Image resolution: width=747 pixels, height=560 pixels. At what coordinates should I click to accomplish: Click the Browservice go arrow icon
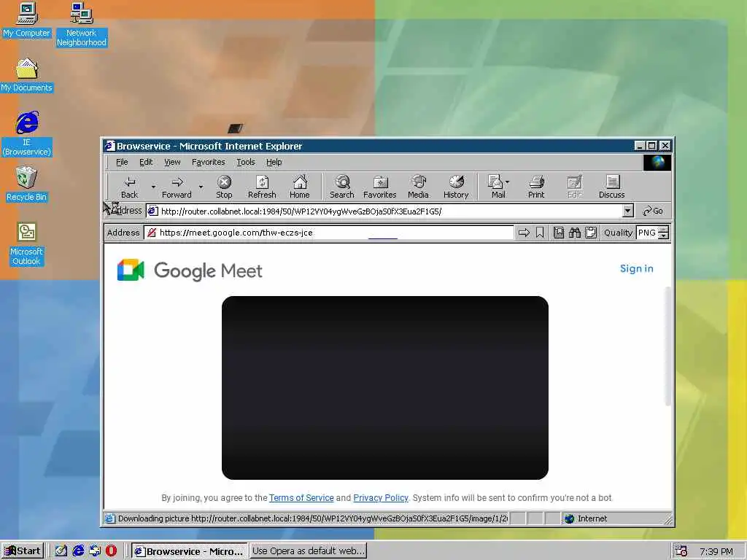click(524, 233)
